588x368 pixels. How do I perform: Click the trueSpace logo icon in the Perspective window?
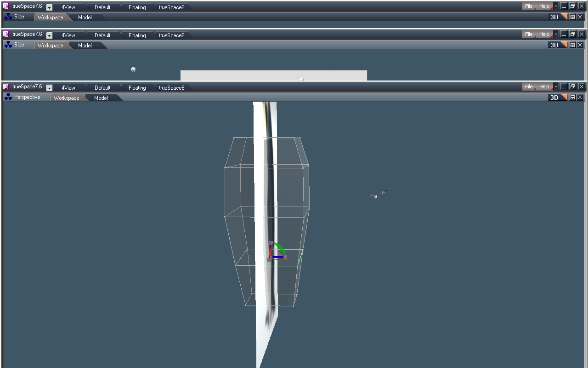coord(5,87)
